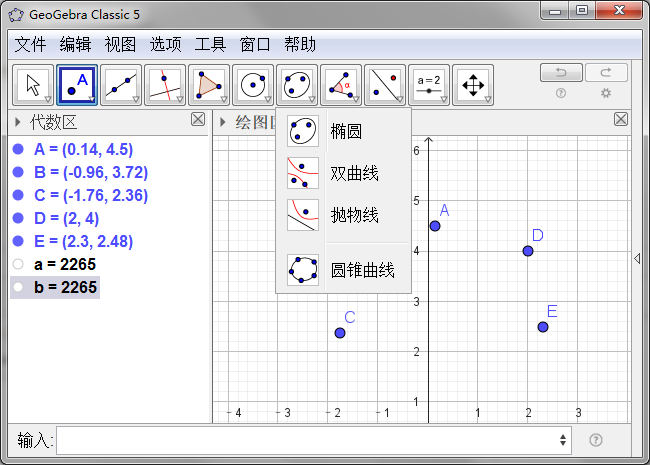Screen dimensions: 650x465
Task: Select point E in graphics view
Action: [543, 327]
